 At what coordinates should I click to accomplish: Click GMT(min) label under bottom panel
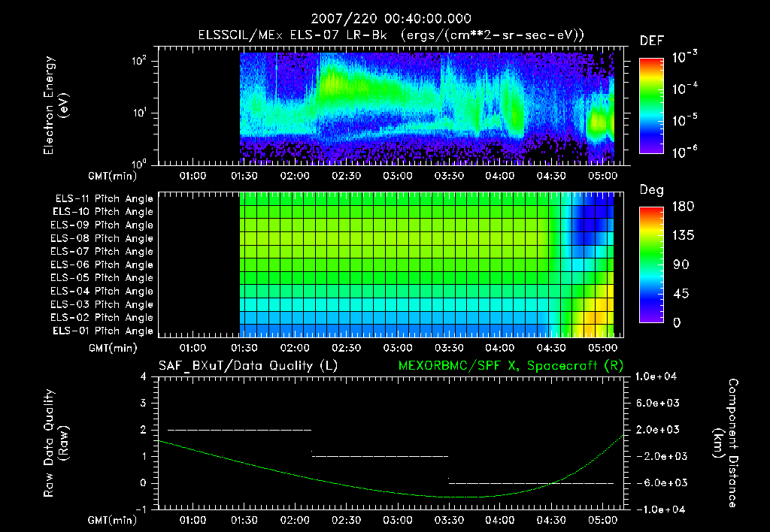click(x=112, y=520)
